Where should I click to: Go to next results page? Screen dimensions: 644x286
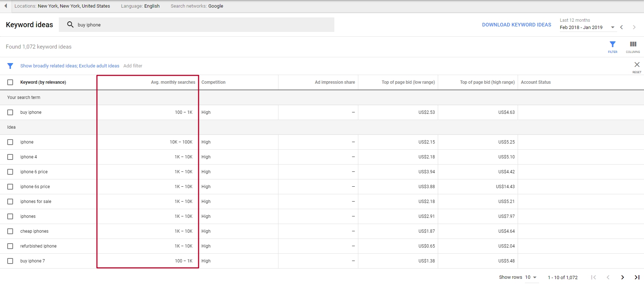click(x=623, y=277)
